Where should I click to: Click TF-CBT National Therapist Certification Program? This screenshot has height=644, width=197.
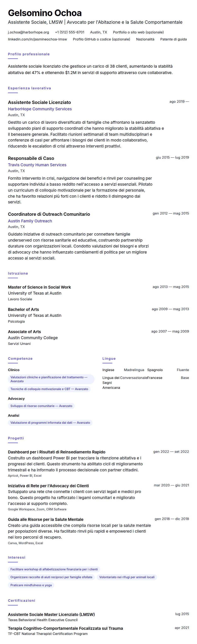[48, 634]
